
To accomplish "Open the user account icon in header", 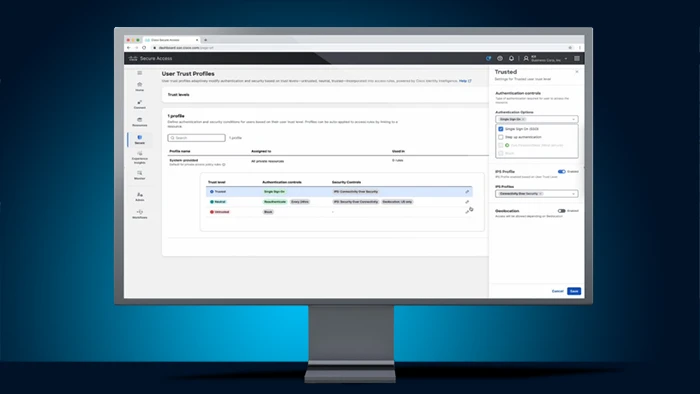I will point(526,58).
